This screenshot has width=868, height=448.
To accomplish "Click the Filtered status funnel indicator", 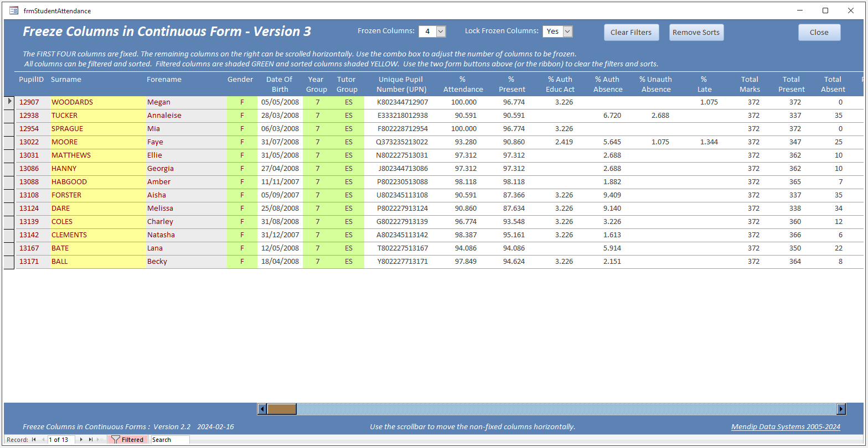I will [x=127, y=440].
